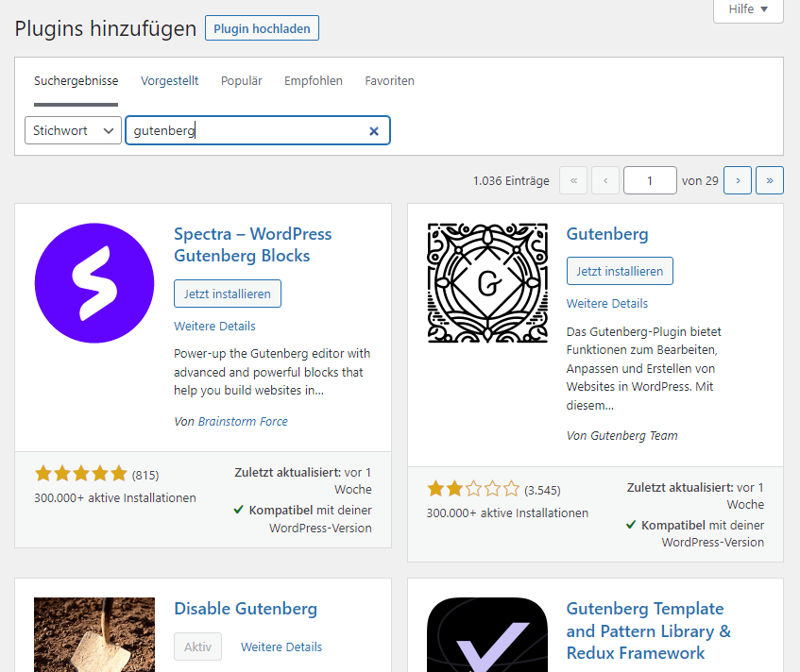800x672 pixels.
Task: Open the Spectra plugin logo icon
Action: click(x=94, y=283)
